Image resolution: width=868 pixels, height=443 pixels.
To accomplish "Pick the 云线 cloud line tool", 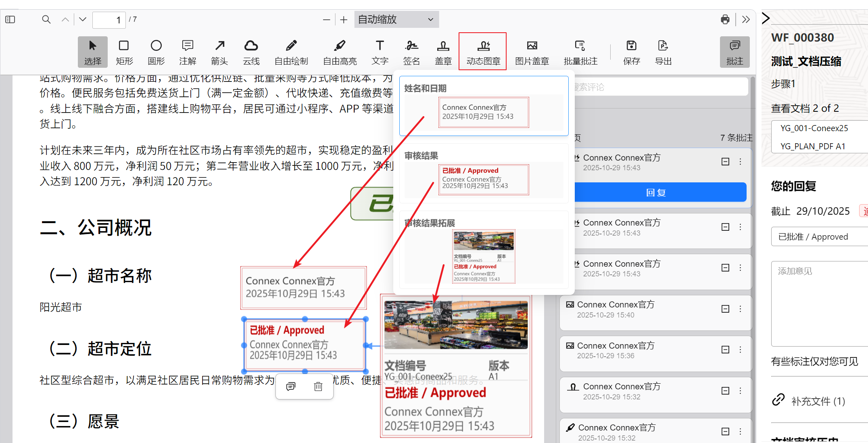I will pos(251,52).
